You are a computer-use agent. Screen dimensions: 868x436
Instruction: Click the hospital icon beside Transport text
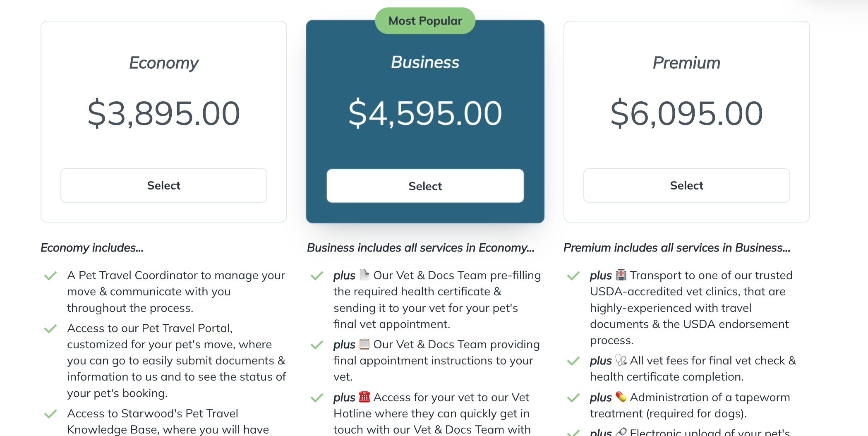621,275
